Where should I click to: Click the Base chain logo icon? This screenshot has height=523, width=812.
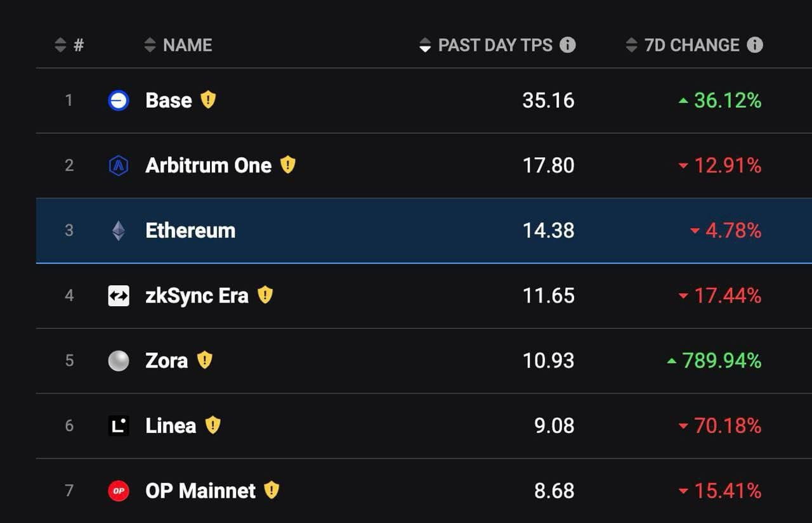coord(119,100)
